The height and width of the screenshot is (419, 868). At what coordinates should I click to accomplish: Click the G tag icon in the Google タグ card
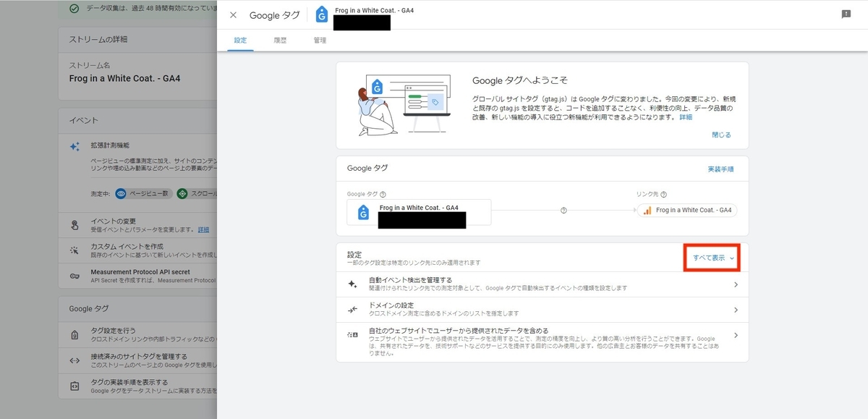point(364,212)
